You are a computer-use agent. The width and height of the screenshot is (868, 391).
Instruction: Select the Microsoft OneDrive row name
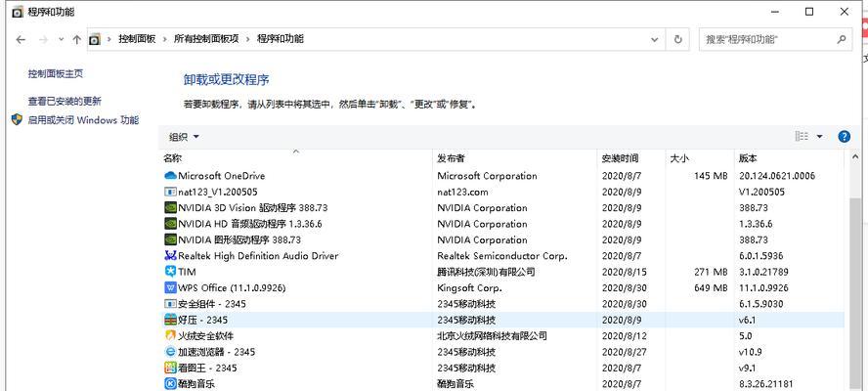point(222,176)
